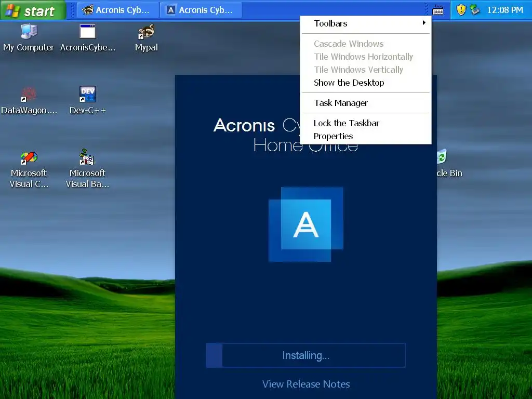Screen dimensions: 532x399
Task: Select the Mypal browser desktop icon
Action: pos(146,37)
